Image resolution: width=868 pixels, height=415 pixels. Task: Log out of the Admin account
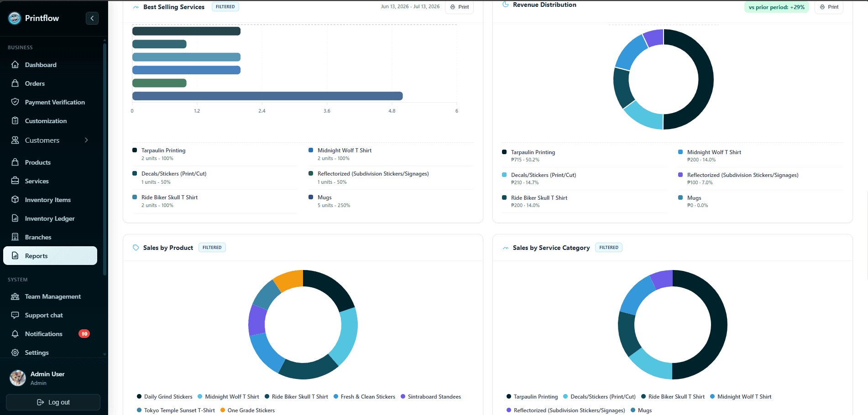[53, 402]
